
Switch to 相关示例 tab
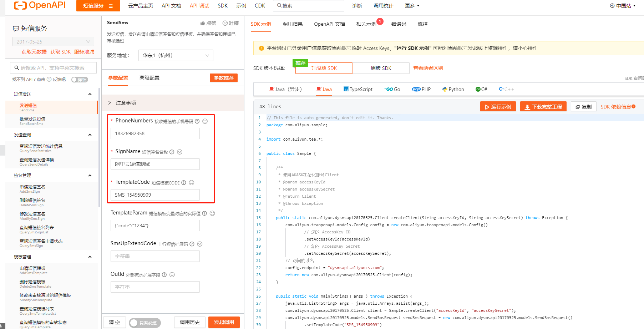pyautogui.click(x=366, y=24)
